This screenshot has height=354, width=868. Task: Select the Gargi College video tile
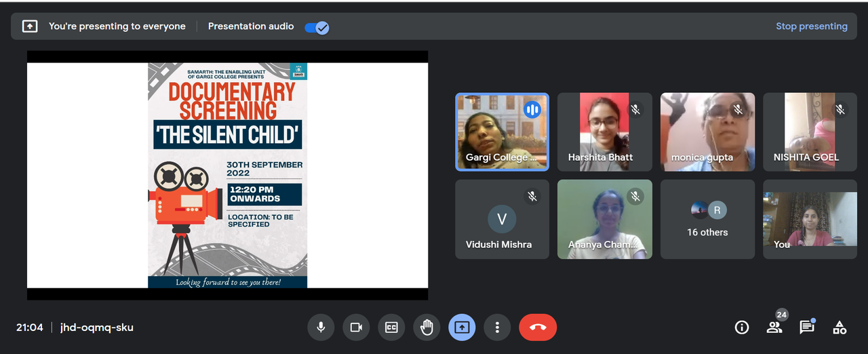502,132
